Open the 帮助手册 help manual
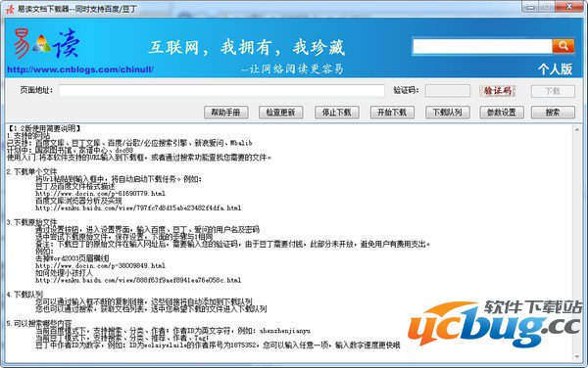This screenshot has width=588, height=368. [226, 113]
